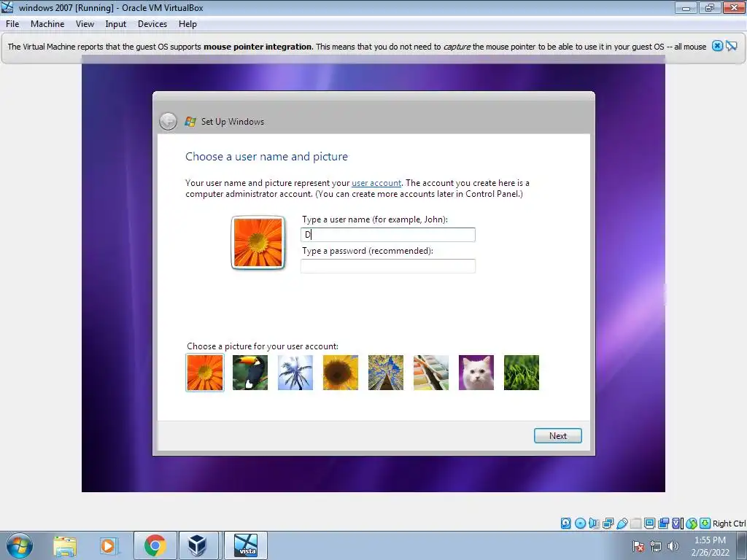Click the network adapters indicator icon
Image resolution: width=747 pixels, height=560 pixels.
(608, 524)
